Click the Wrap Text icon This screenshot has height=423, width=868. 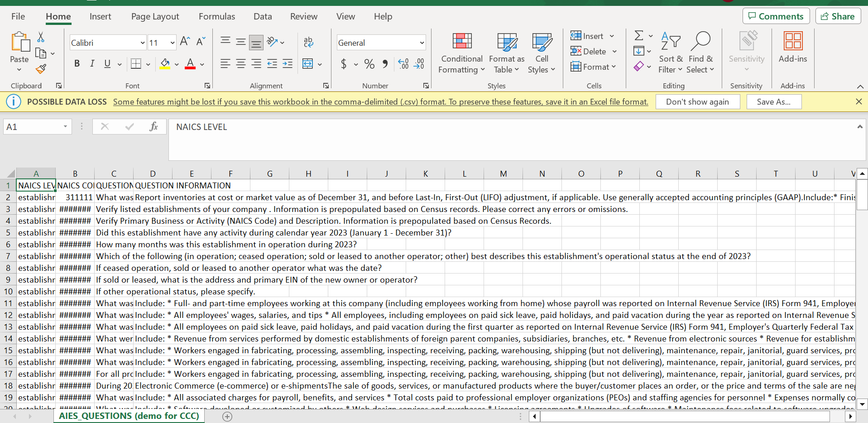click(x=308, y=43)
